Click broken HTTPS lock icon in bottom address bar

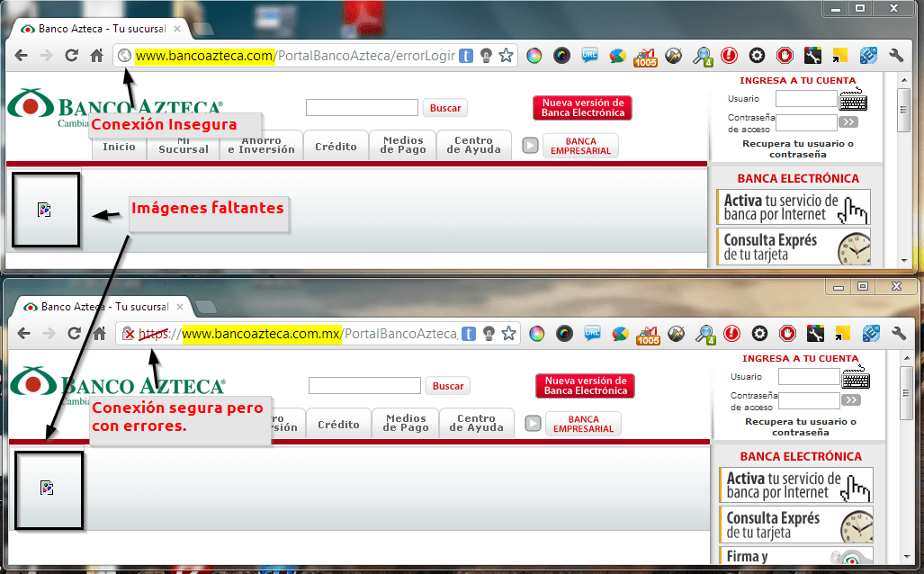coord(130,334)
